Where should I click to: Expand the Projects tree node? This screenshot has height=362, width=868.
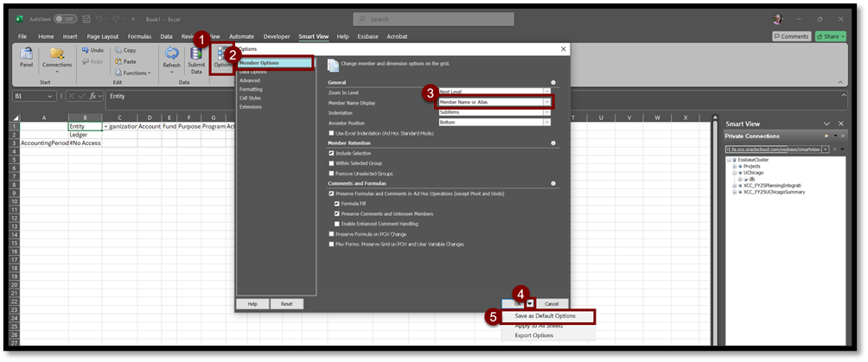pyautogui.click(x=734, y=166)
